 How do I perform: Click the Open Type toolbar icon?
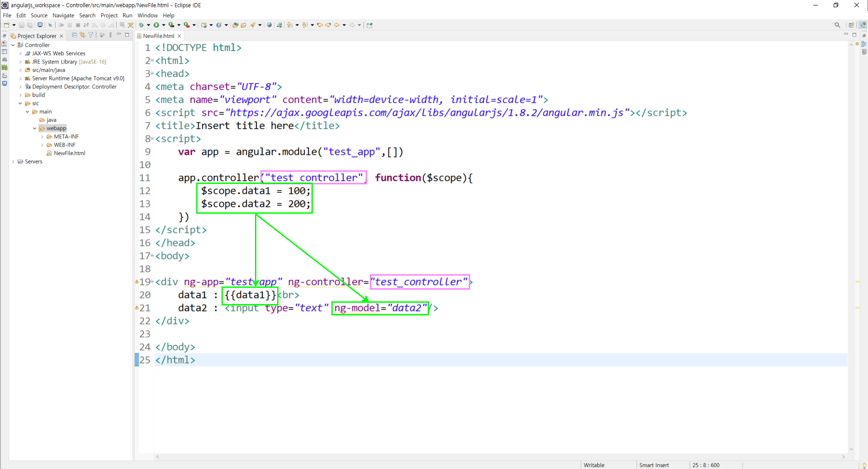click(236, 25)
